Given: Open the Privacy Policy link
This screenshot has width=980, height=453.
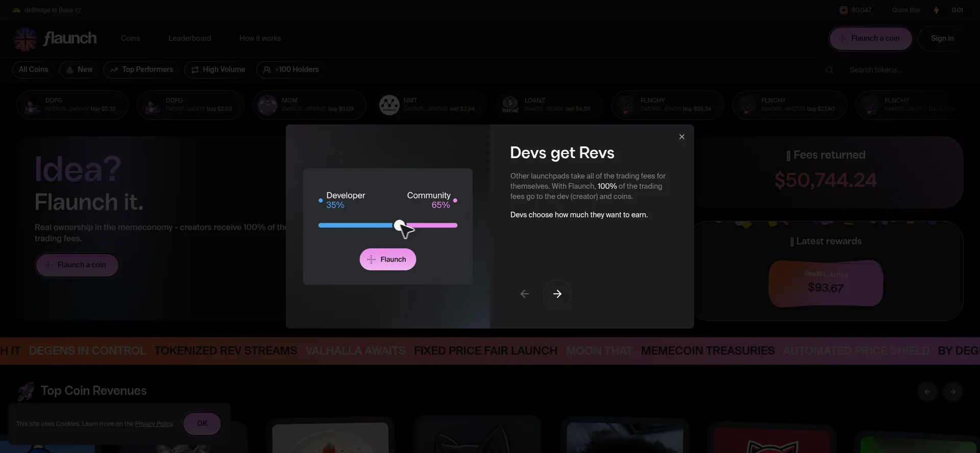Looking at the screenshot, I should coord(154,424).
